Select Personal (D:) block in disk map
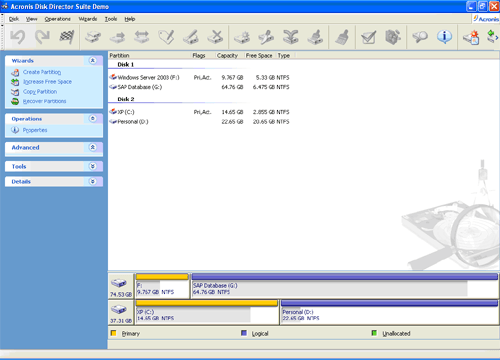 (389, 312)
